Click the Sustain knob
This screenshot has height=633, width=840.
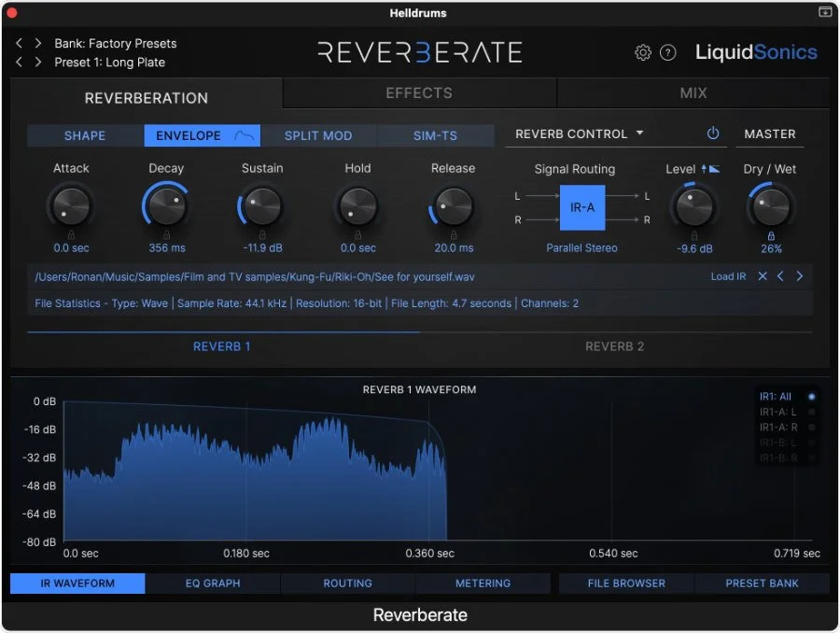pyautogui.click(x=262, y=206)
